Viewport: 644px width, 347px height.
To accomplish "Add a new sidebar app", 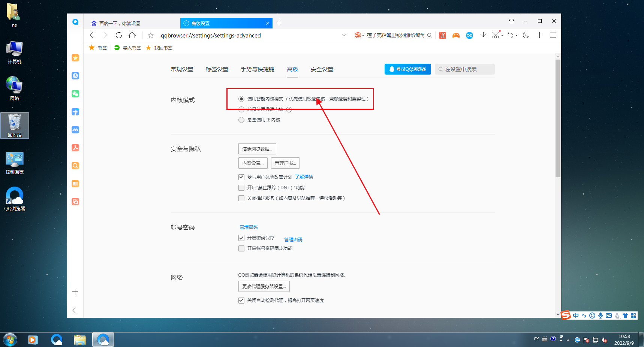I will tap(75, 292).
